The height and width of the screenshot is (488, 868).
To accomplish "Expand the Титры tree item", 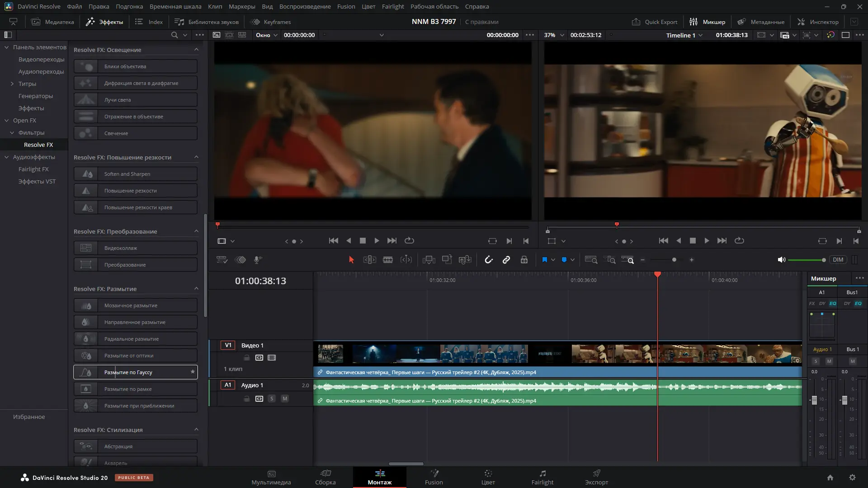I will tap(12, 84).
